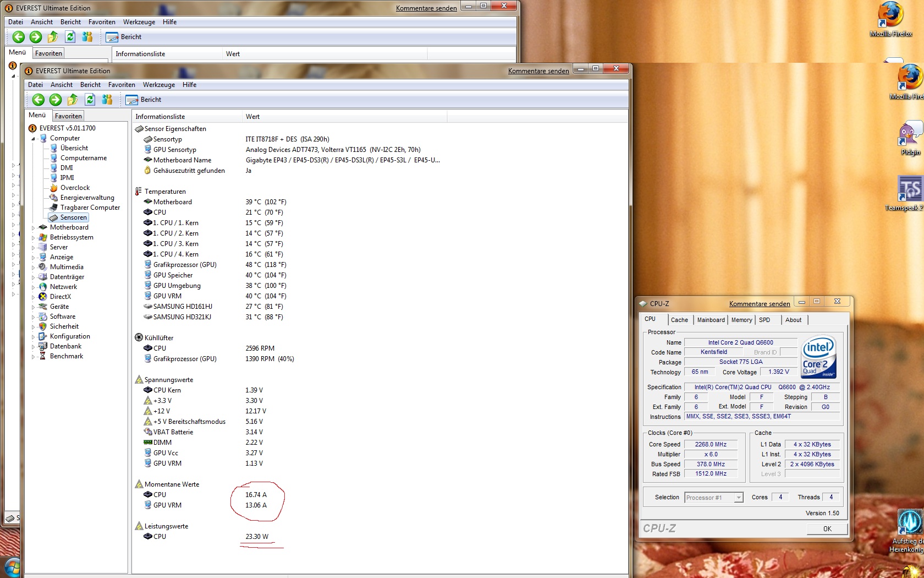Open Ansicht menu in front EVEREST window

[62, 85]
